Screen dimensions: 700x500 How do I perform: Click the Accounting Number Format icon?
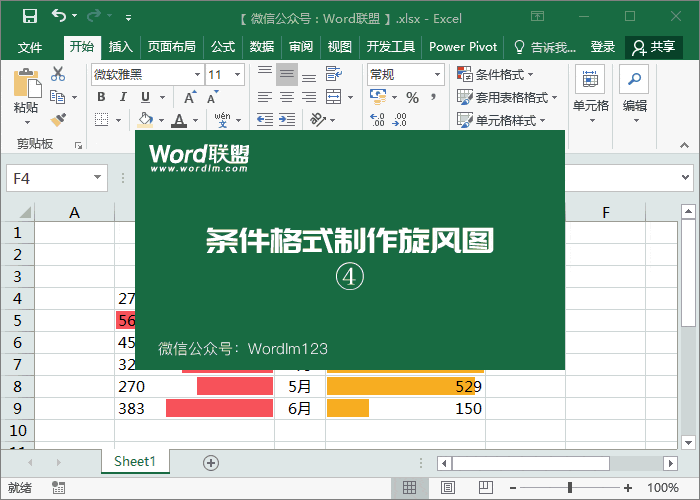pyautogui.click(x=378, y=97)
